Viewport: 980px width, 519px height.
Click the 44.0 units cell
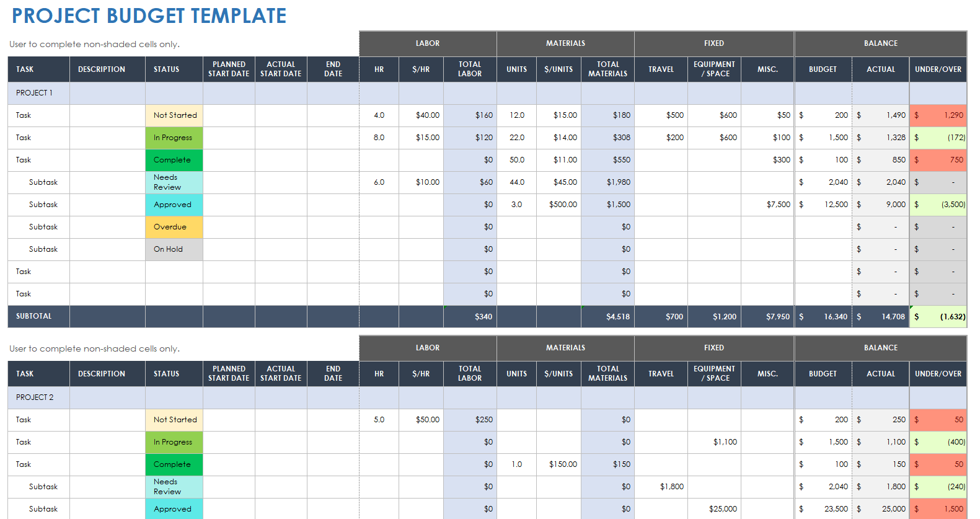click(516, 182)
